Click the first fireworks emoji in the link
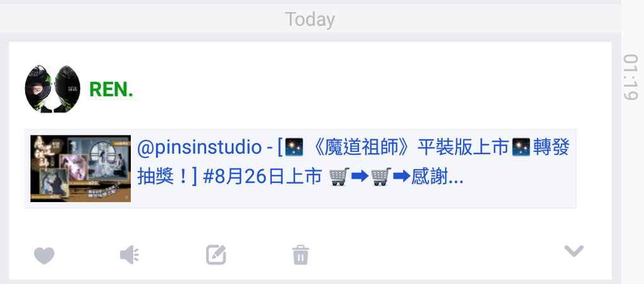Screen dimensions: 644x284 (x=294, y=147)
